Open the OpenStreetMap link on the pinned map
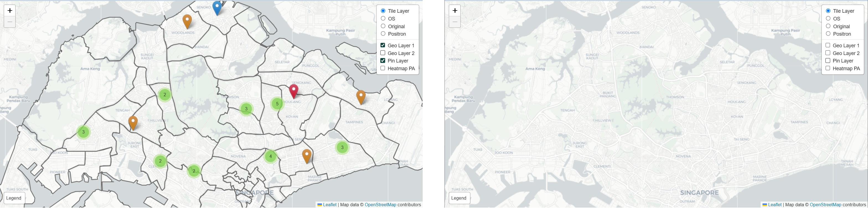Viewport: 868px width, 209px height. click(380, 205)
